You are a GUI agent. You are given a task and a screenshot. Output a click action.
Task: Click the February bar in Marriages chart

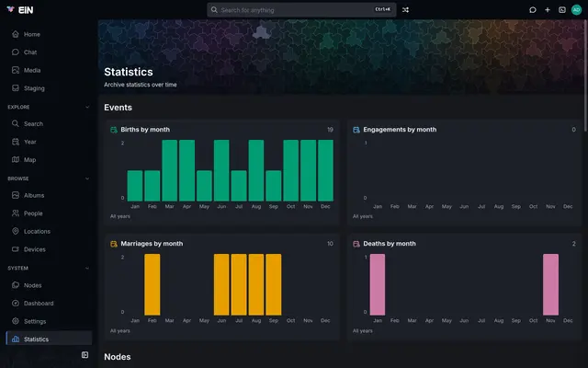pyautogui.click(x=153, y=284)
